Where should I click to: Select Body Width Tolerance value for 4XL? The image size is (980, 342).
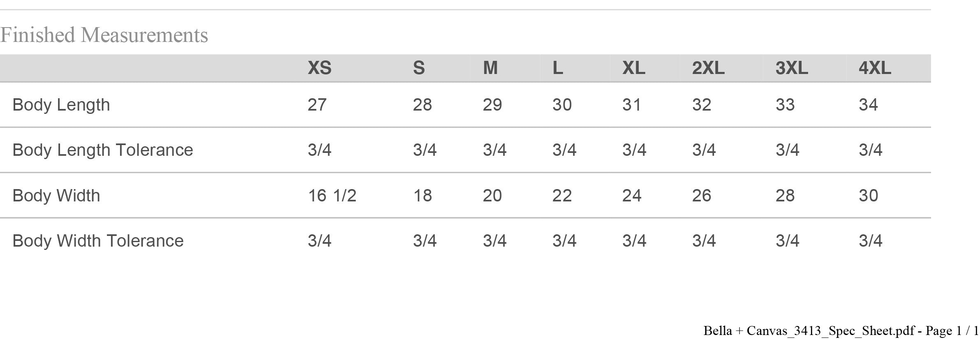(870, 241)
